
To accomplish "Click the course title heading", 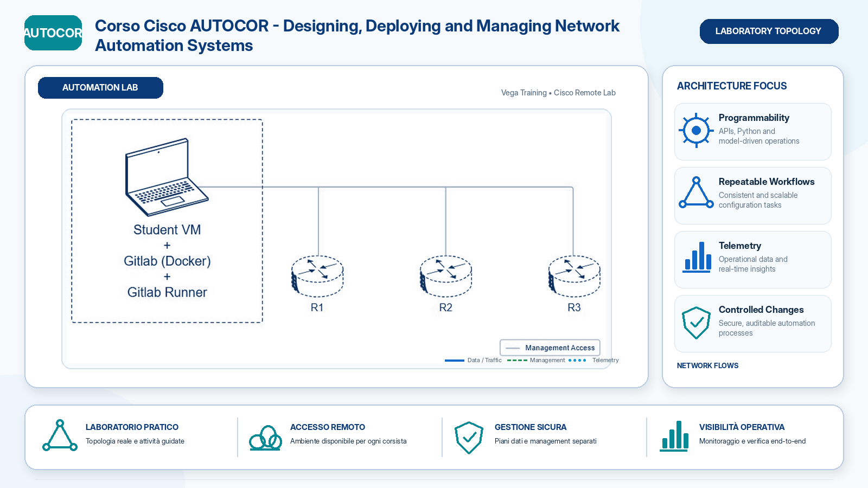I will point(357,36).
